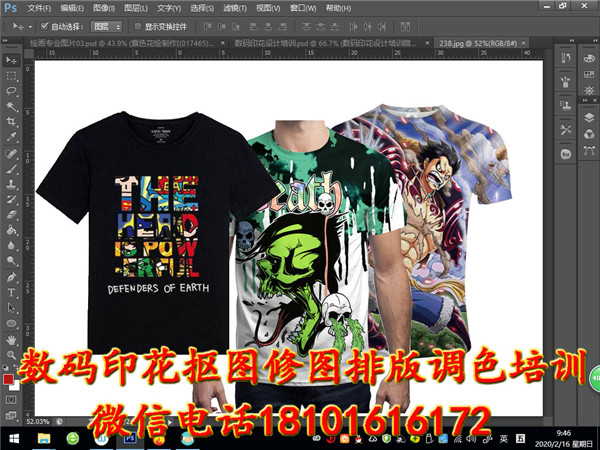Image resolution: width=600 pixels, height=450 pixels.
Task: Expand the outer right panel dock arrows
Action: 596,41
